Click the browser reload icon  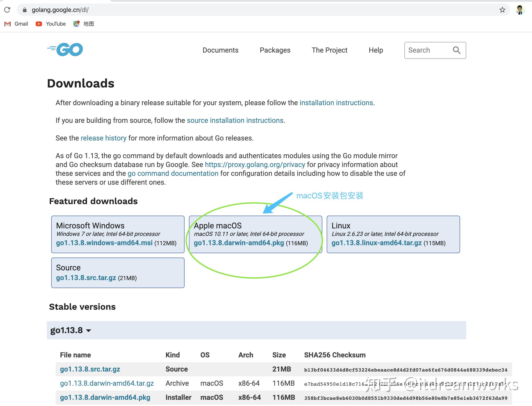click(x=7, y=10)
